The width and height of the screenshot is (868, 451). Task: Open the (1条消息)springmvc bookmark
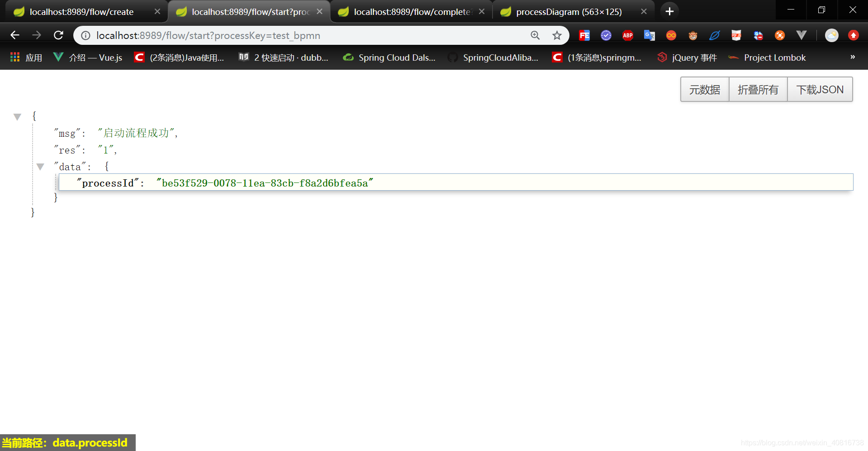coord(597,58)
